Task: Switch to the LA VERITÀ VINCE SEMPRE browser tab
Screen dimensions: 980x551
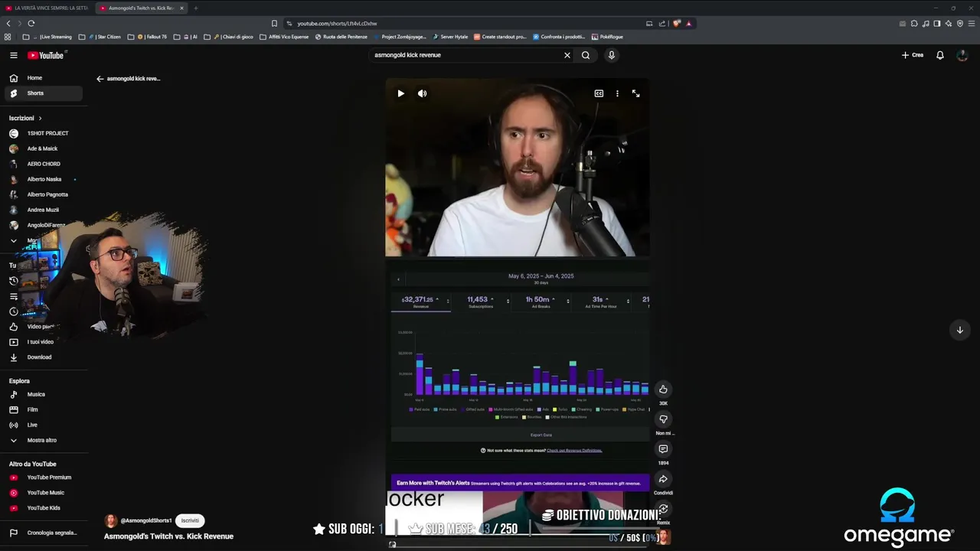Action: 47,8
